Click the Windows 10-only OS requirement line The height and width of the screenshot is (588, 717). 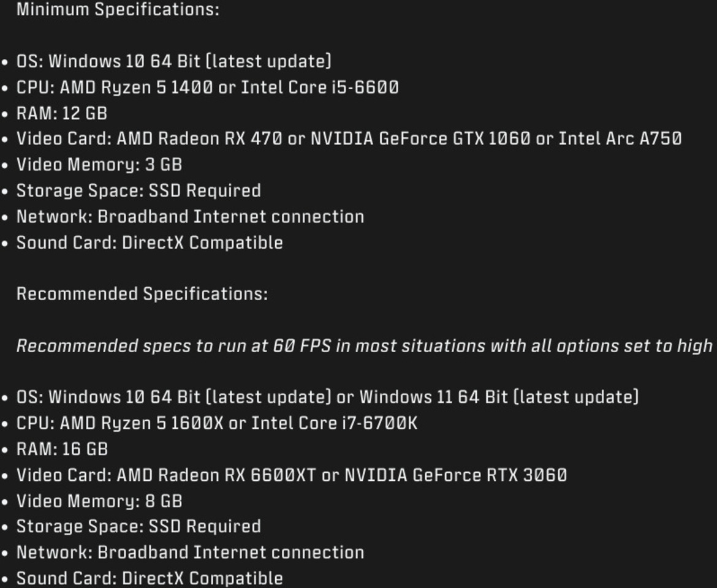coord(173,61)
